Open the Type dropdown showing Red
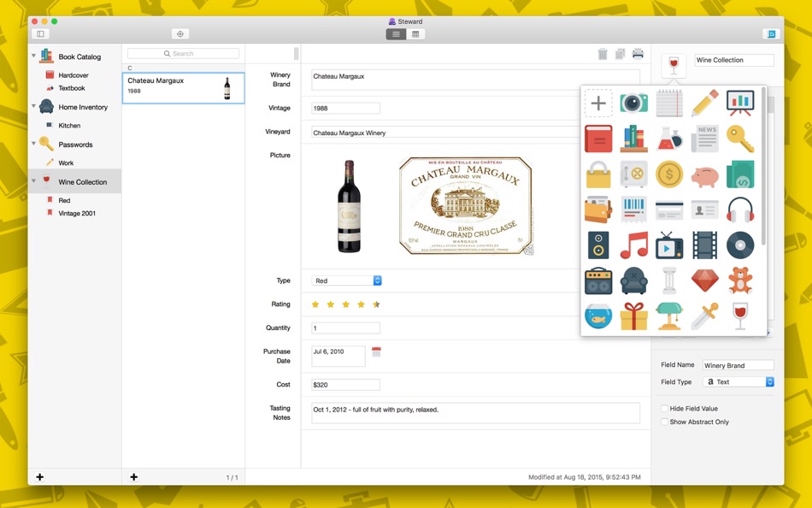 pyautogui.click(x=346, y=281)
